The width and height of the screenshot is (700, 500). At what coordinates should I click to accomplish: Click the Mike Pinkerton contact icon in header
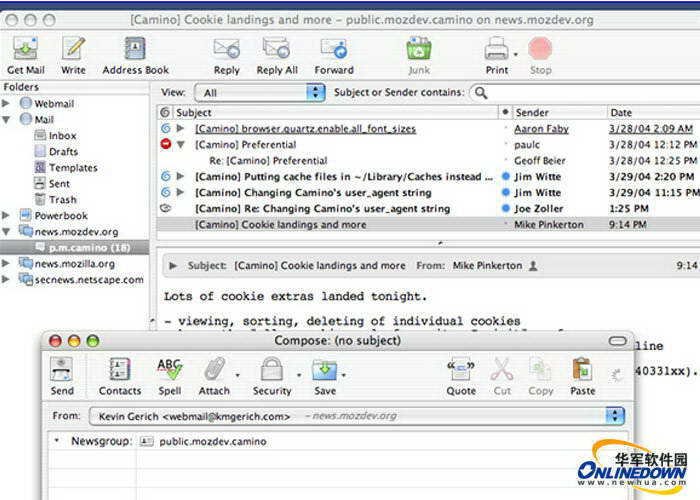(533, 266)
